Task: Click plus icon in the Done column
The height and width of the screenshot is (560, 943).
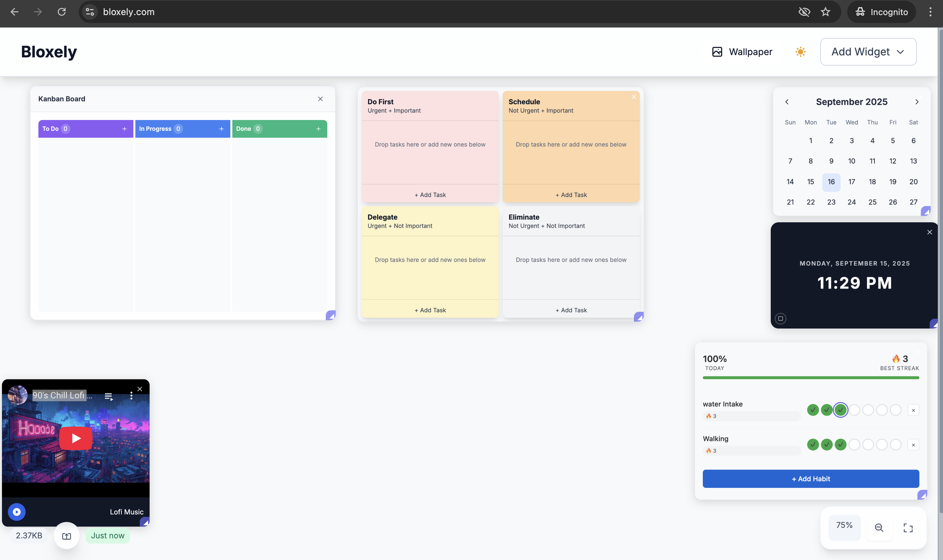Action: click(x=318, y=129)
